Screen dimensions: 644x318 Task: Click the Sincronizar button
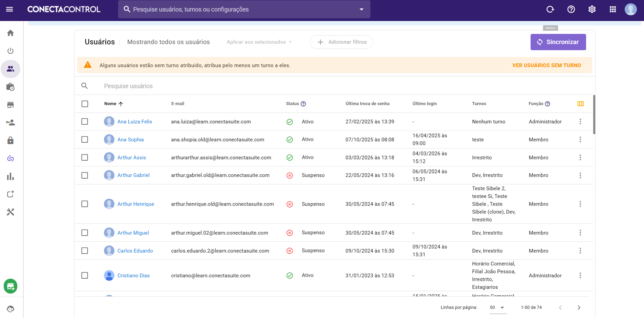tap(558, 42)
